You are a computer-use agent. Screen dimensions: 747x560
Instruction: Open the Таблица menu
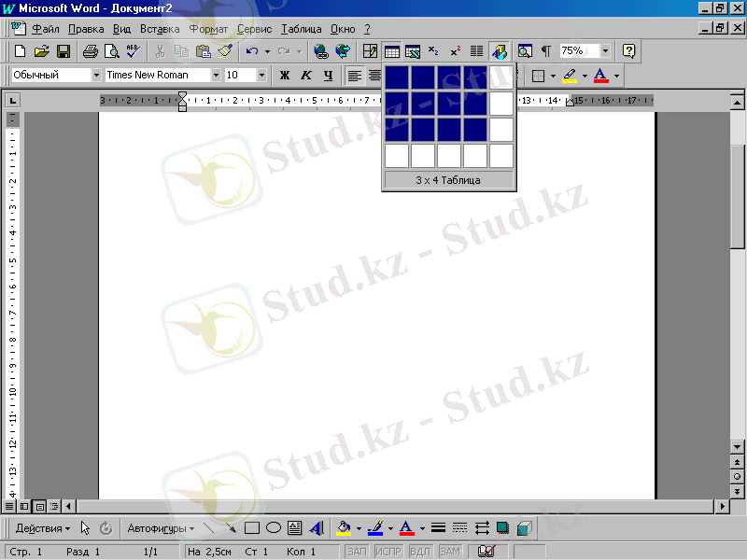click(x=301, y=29)
